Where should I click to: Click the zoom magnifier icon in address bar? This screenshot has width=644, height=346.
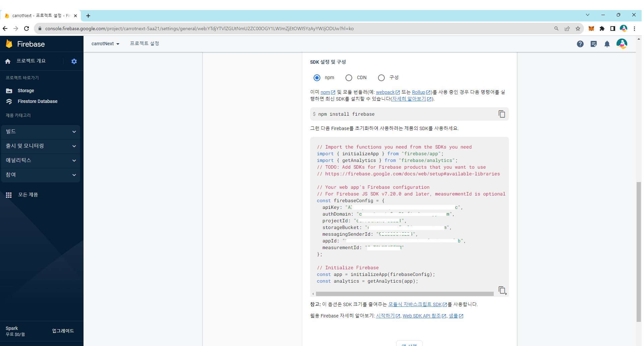[556, 28]
